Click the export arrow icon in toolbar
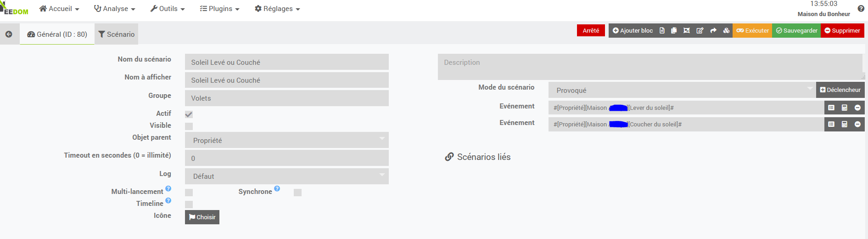The height and width of the screenshot is (239, 868). [713, 31]
